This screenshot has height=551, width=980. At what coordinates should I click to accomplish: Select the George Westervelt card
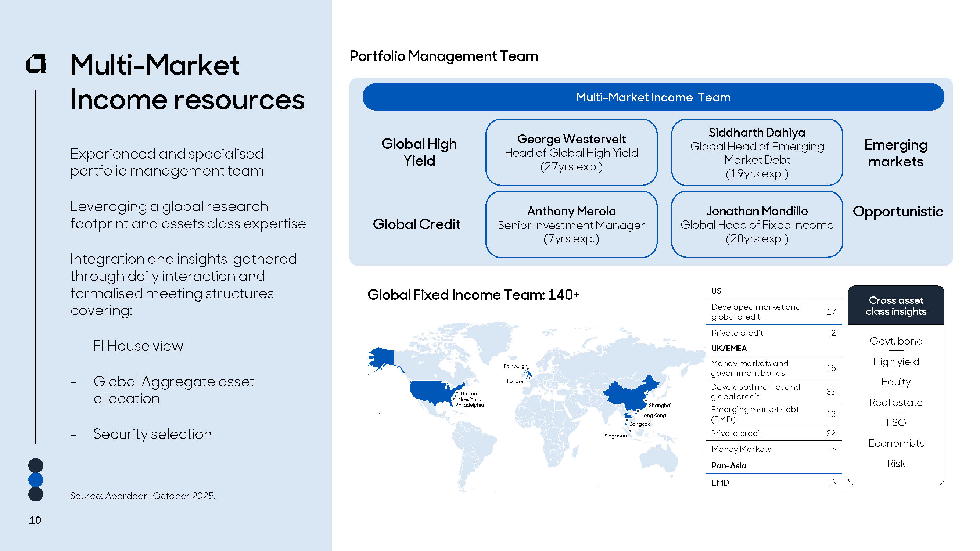(x=571, y=152)
